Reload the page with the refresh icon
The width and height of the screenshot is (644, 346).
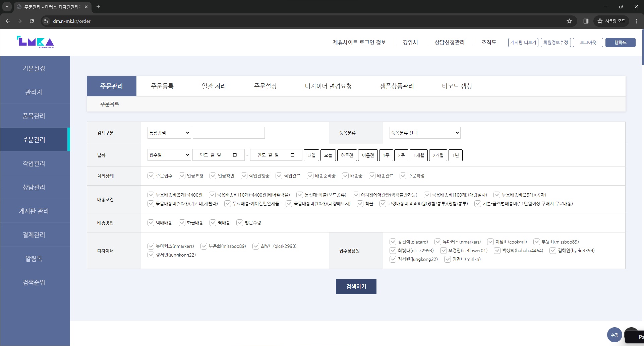pos(32,21)
